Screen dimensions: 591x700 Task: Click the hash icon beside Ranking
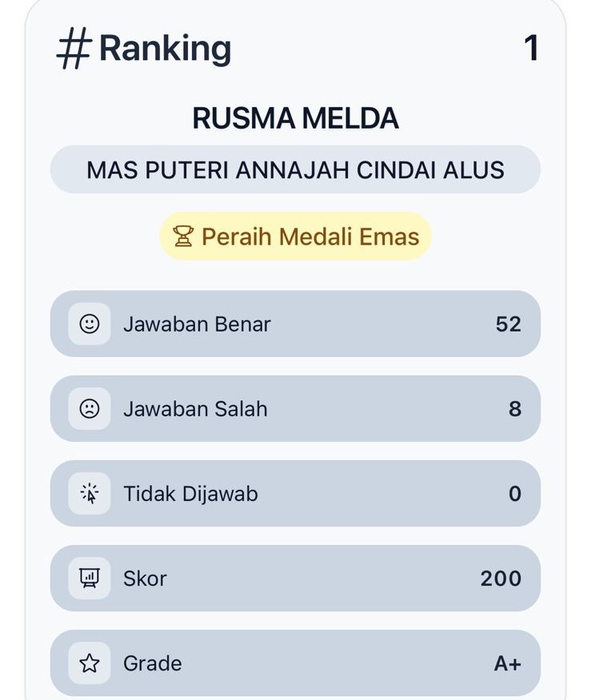coord(73,50)
